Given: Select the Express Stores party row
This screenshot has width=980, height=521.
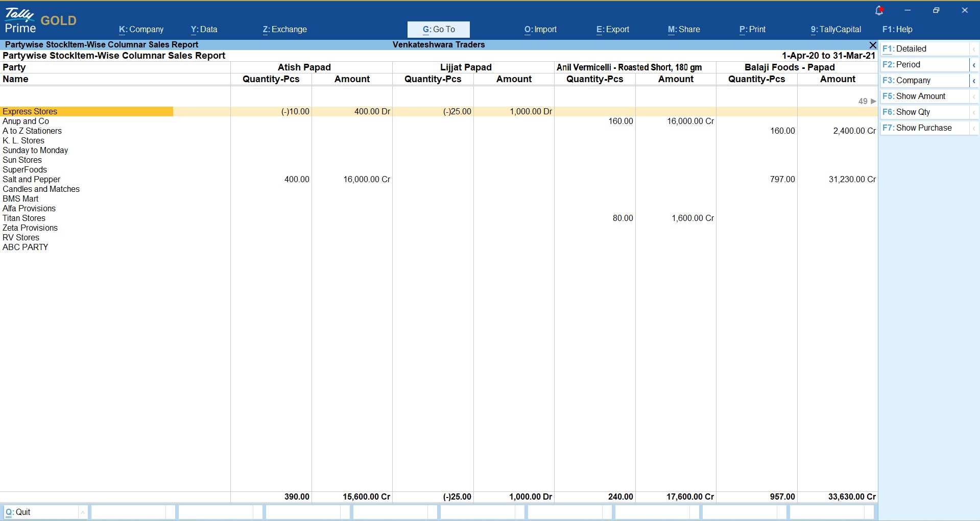Looking at the screenshot, I should (30, 112).
